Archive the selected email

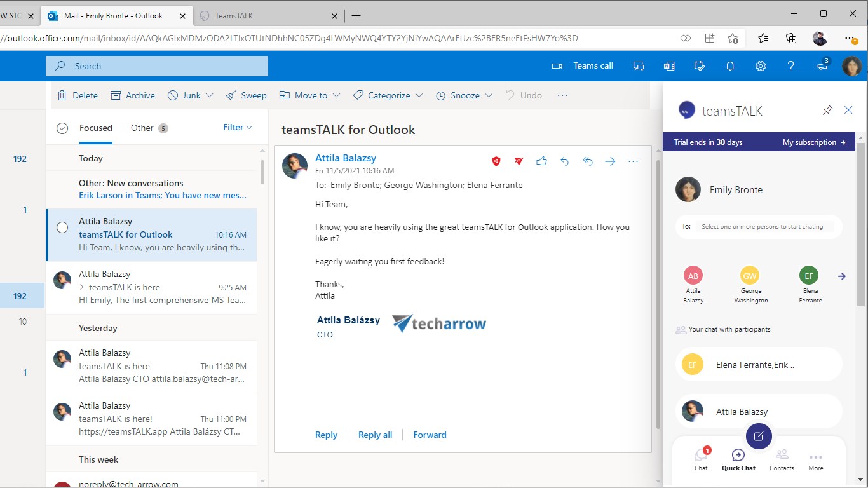(133, 95)
